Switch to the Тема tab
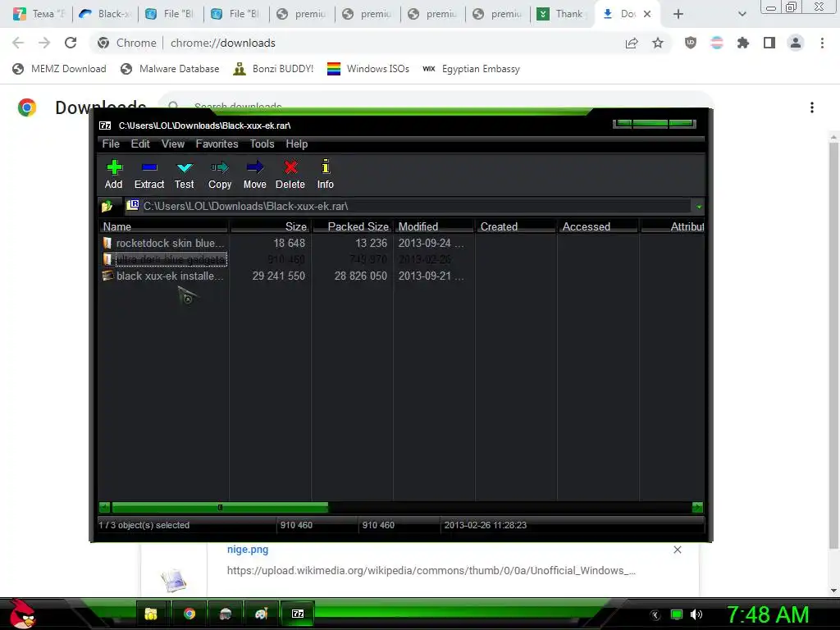840x630 pixels. 39,14
